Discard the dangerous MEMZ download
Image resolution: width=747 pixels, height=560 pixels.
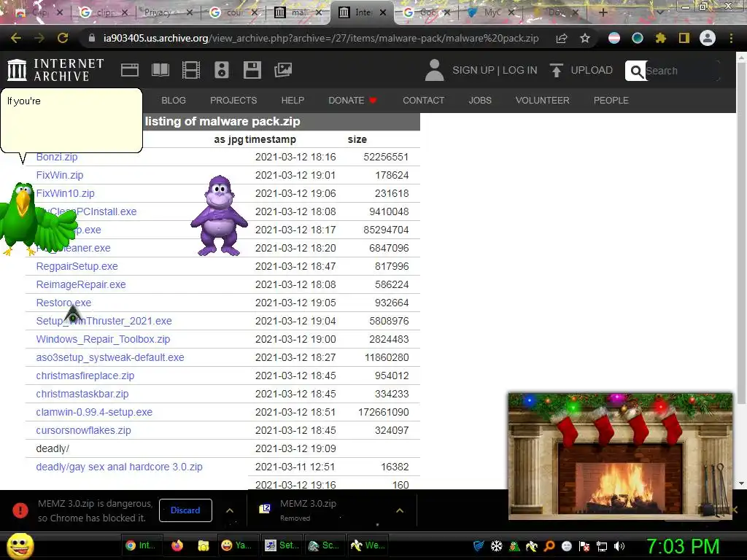[185, 510]
